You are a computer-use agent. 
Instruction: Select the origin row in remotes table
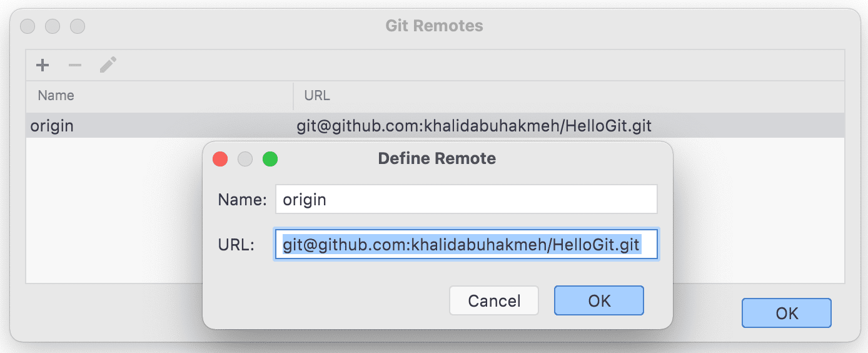[x=435, y=126]
